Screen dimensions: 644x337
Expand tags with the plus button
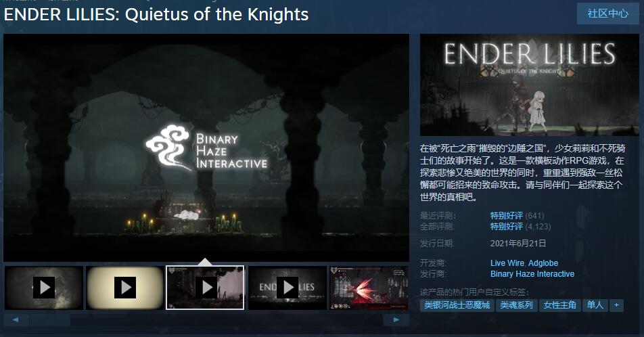616,305
